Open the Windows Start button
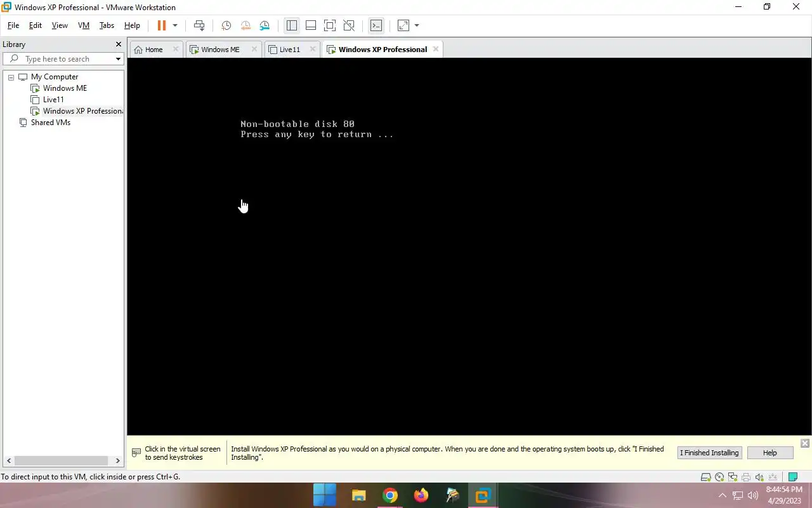 click(x=325, y=495)
